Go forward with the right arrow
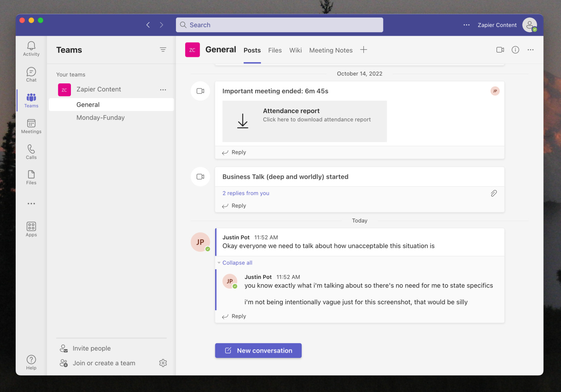Image resolution: width=561 pixels, height=392 pixels. [161, 25]
